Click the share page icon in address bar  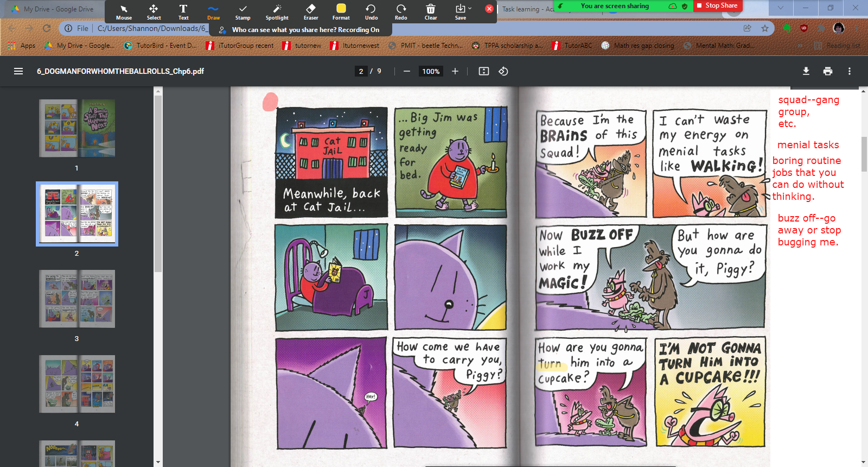[x=748, y=28]
